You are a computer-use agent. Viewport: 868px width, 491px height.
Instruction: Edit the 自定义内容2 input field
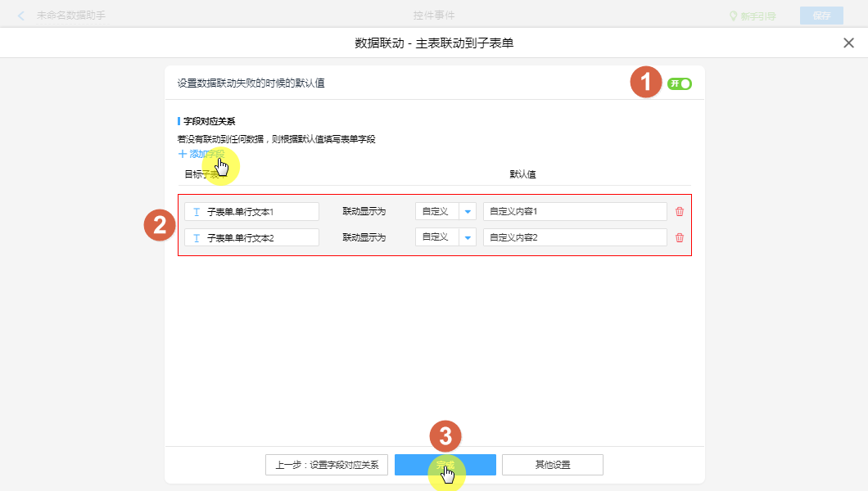(x=574, y=238)
